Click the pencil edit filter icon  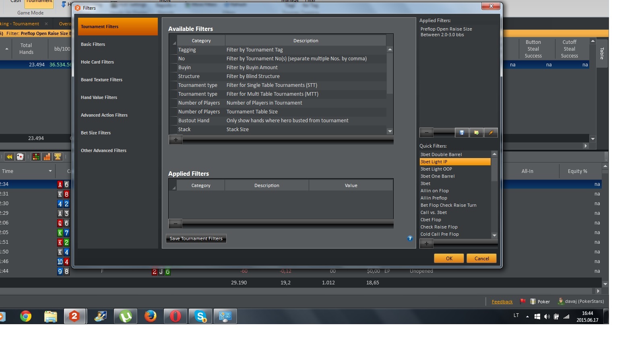pos(491,132)
